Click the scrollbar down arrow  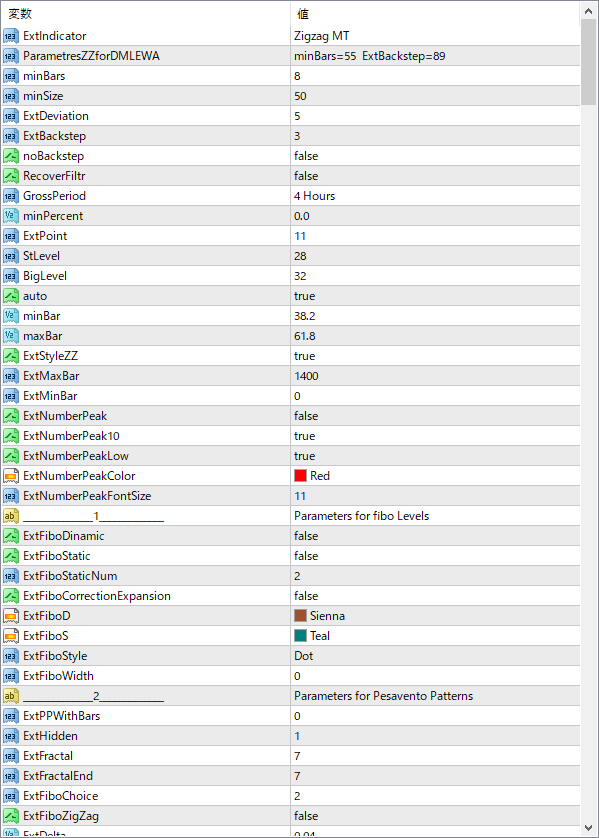tap(588, 827)
